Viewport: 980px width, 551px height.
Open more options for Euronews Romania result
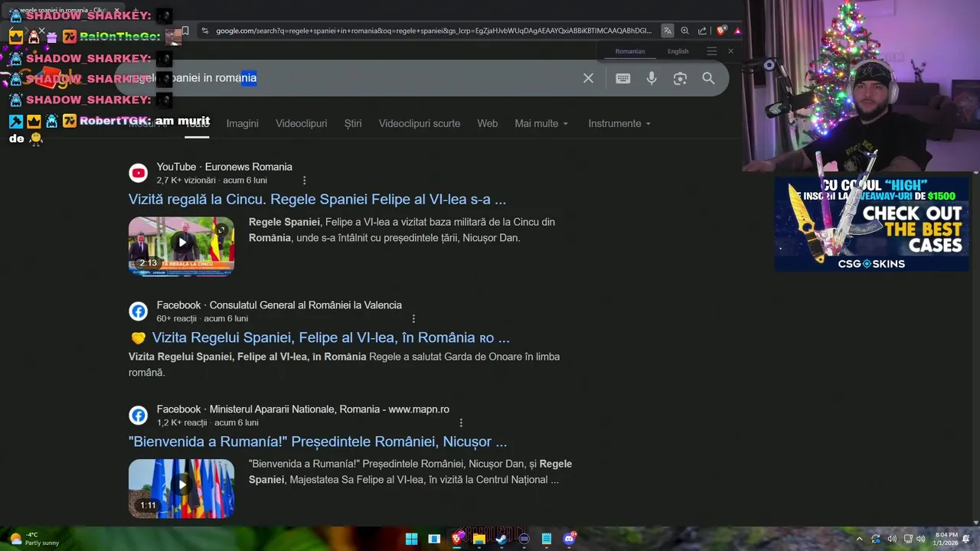[304, 181]
